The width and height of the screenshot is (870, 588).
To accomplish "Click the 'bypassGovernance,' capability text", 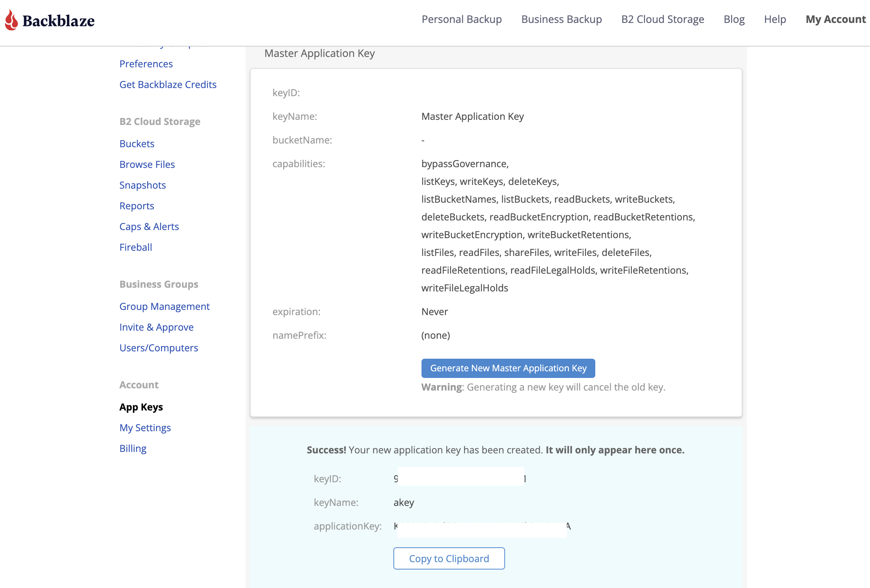I will tap(464, 164).
